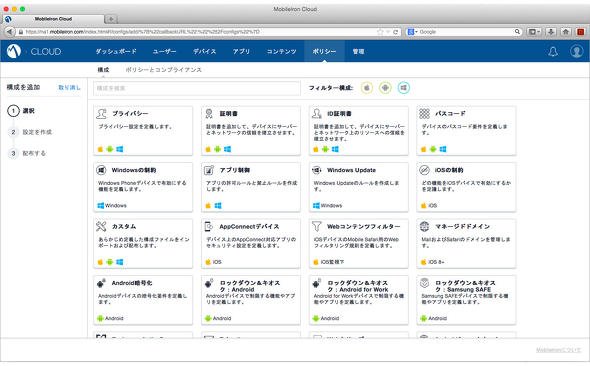Click the MobileIron Cloud logo

34,51
